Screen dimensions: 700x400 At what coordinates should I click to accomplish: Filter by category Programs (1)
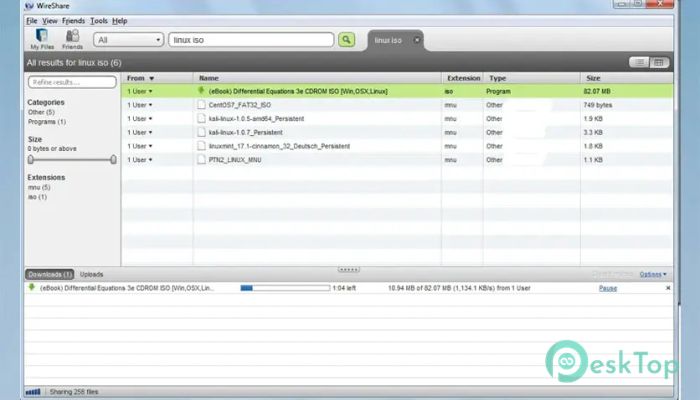point(47,121)
